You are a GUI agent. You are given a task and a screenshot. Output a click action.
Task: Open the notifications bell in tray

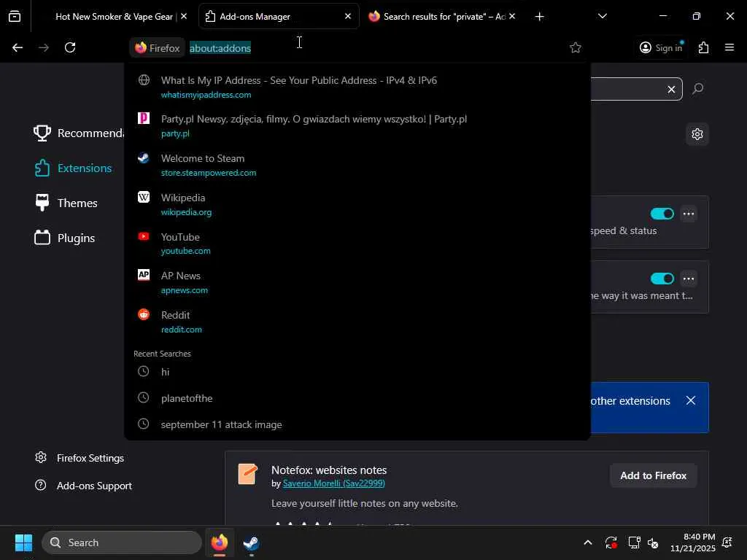click(x=727, y=542)
